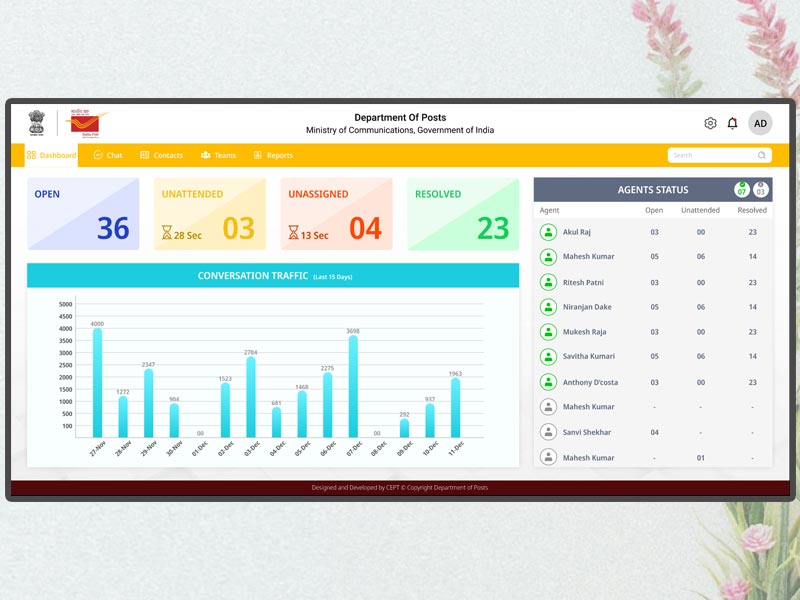Switch to the Dashboard tab
This screenshot has height=600, width=800.
(x=51, y=155)
